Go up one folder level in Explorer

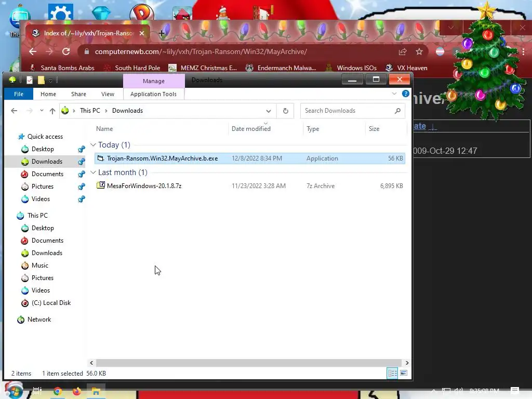pyautogui.click(x=52, y=111)
